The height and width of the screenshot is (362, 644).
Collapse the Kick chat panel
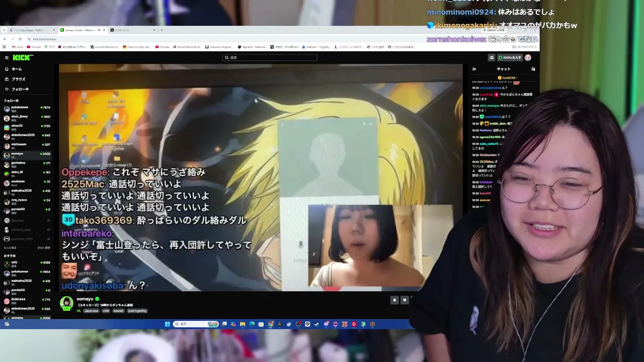click(x=474, y=69)
